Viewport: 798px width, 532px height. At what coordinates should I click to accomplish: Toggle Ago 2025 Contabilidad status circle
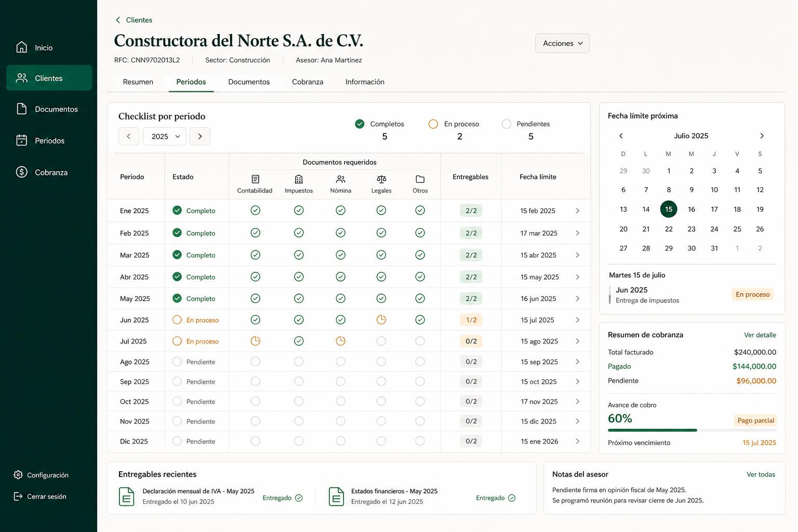point(255,361)
